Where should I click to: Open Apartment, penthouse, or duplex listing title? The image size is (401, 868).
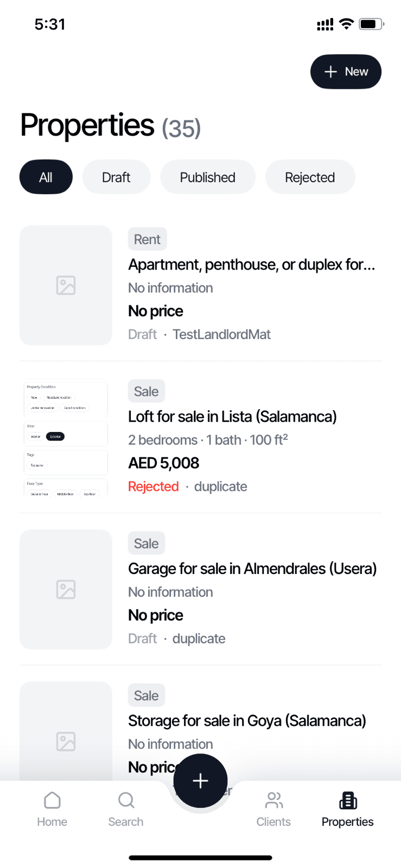pos(252,265)
